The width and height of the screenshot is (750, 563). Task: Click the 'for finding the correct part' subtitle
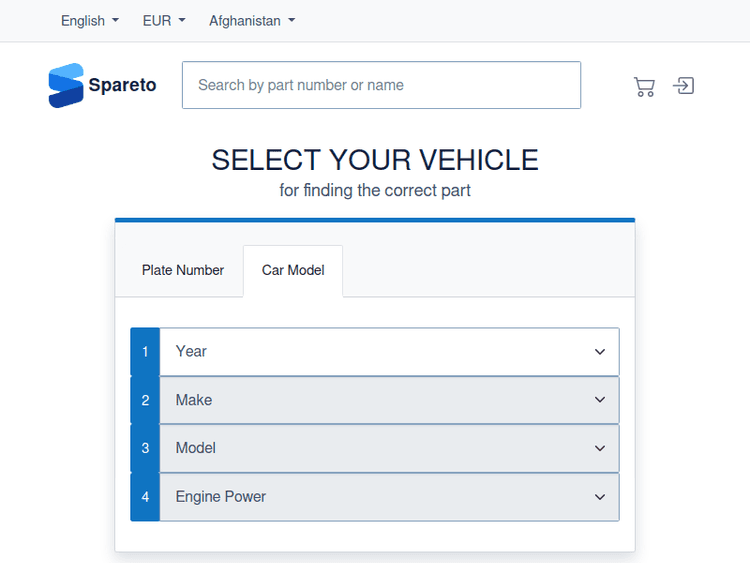[375, 190]
